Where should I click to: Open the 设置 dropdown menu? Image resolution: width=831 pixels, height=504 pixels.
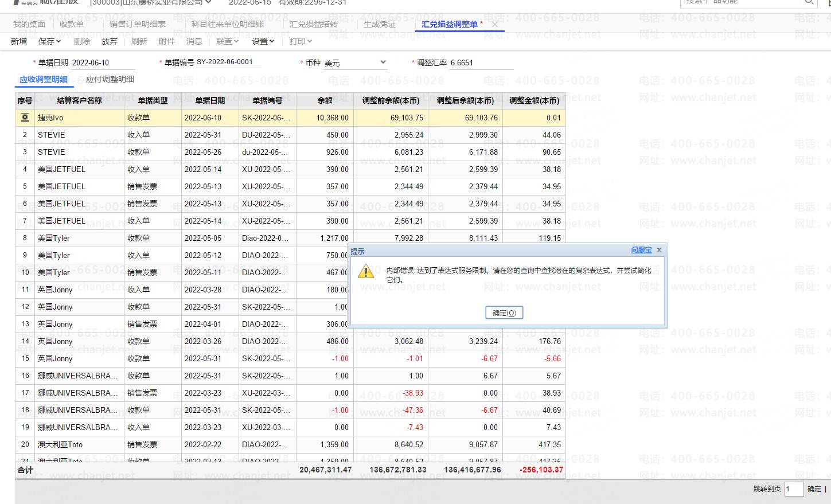click(x=263, y=41)
